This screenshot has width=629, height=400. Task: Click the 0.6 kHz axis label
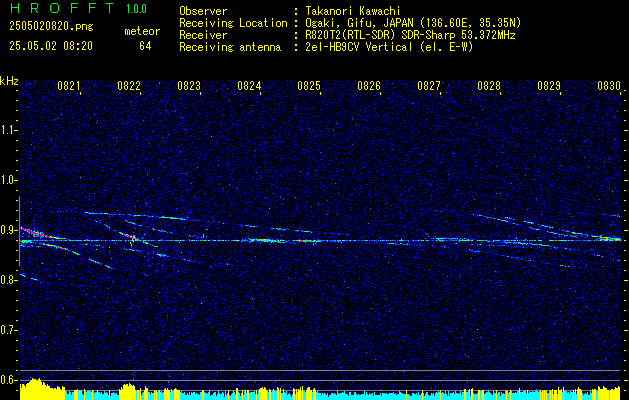(x=8, y=380)
